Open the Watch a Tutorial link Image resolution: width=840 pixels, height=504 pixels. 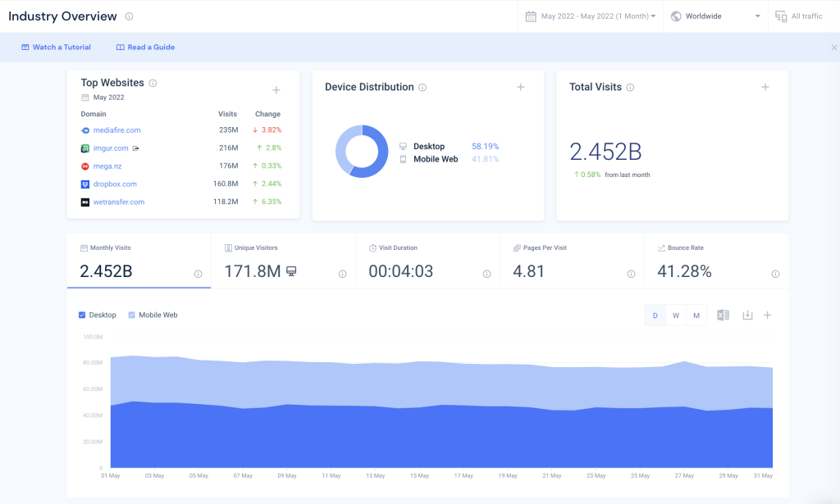pos(55,47)
